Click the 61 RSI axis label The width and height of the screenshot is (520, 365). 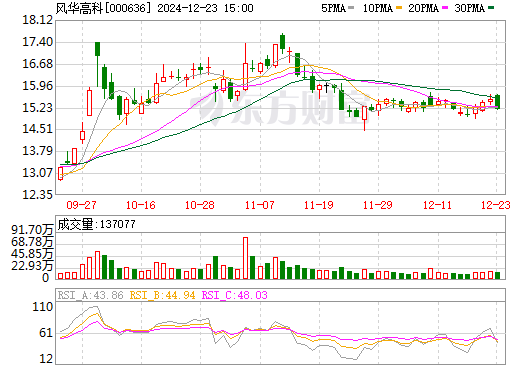click(x=46, y=333)
